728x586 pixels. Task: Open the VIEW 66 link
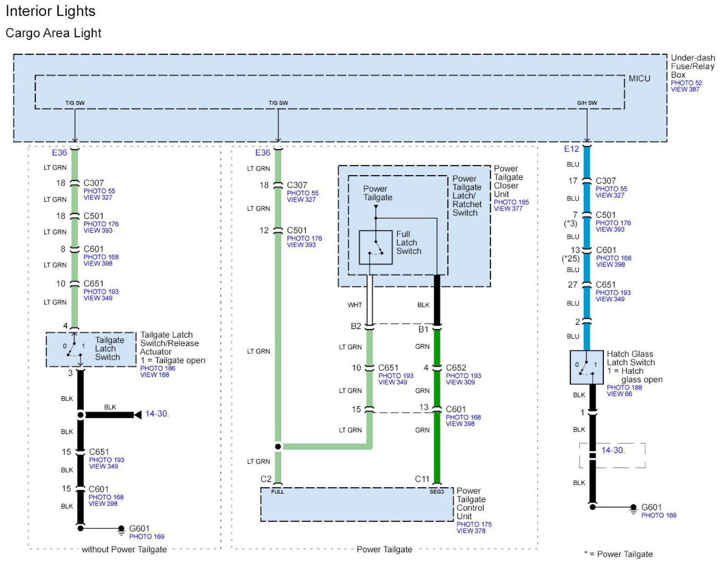619,394
